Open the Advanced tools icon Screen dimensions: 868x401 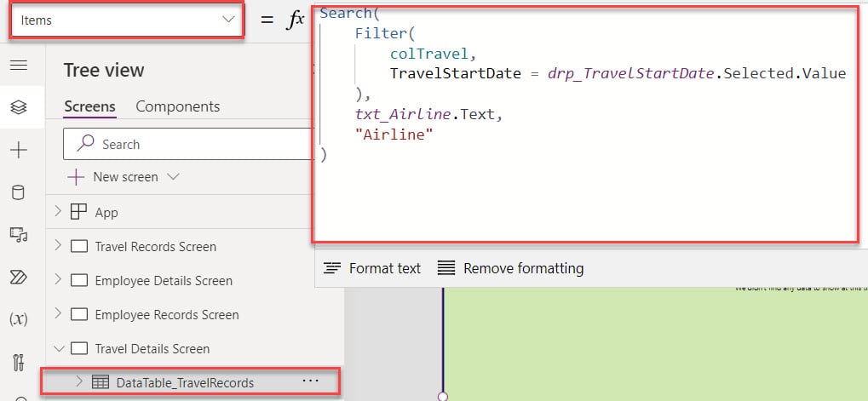[19, 363]
